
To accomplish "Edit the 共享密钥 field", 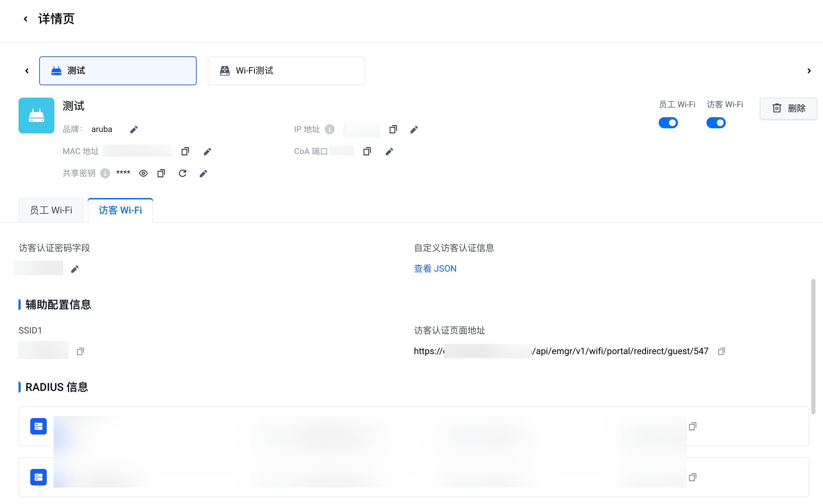I will pos(204,174).
